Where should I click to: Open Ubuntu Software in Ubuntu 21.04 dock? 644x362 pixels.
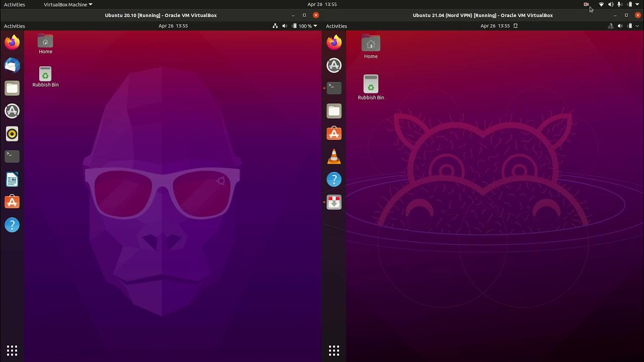(334, 134)
